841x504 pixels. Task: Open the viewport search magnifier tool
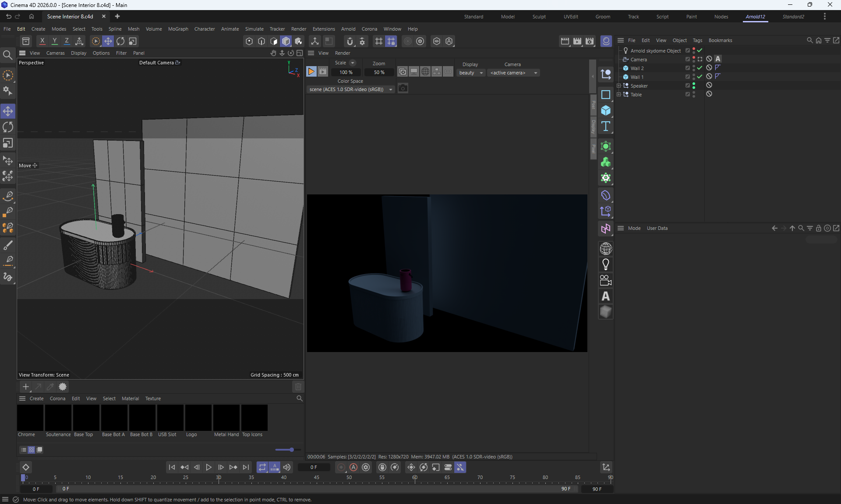tap(7, 55)
